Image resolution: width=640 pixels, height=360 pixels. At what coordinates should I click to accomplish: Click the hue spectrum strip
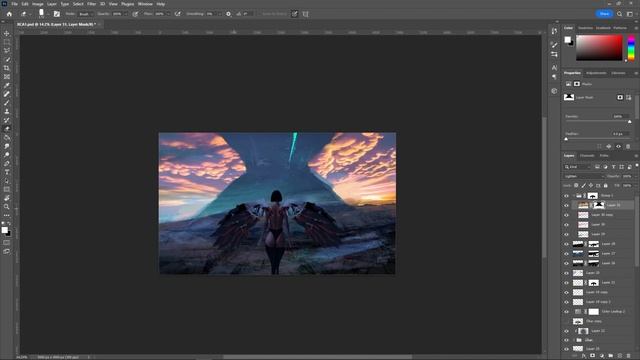click(631, 48)
